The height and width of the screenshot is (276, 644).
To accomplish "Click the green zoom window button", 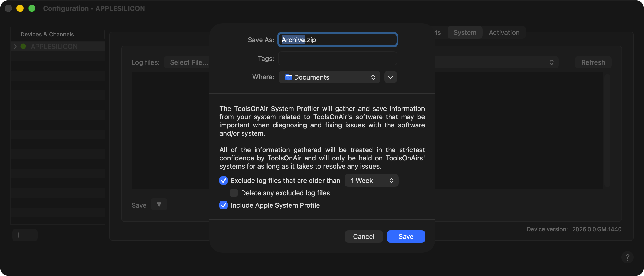I will coord(32,8).
